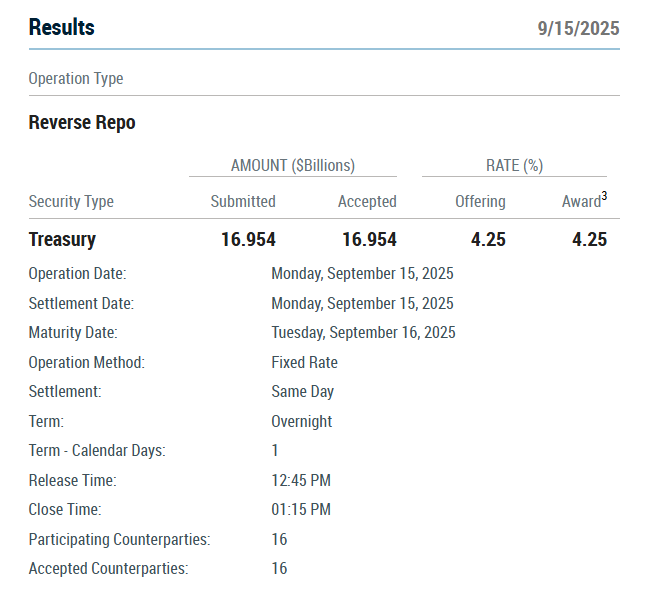Click the RATE (%) column group header
Viewport: 662px width, 611px height.
click(x=514, y=166)
